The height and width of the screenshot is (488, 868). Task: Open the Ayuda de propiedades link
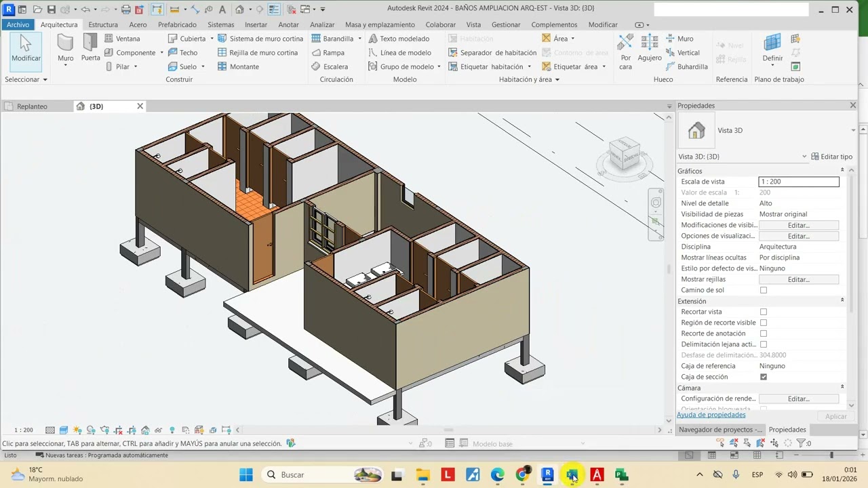click(711, 415)
